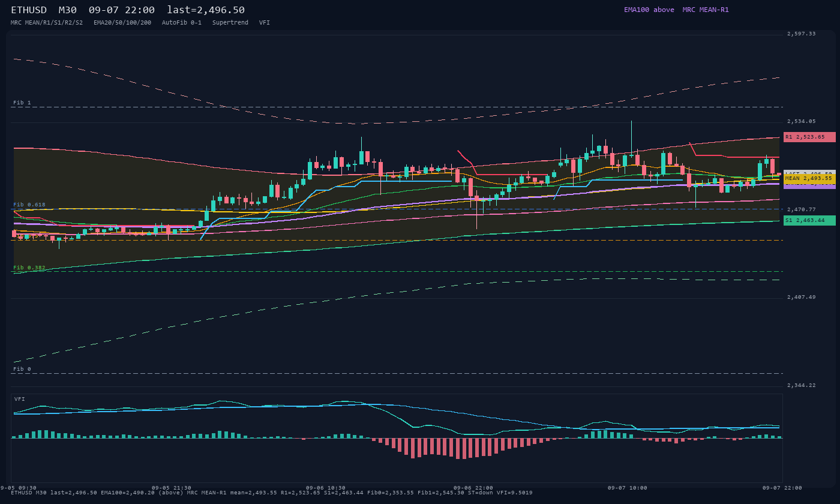The image size is (840, 504).
Task: Click the AutoFib 0-1 indicator label
Action: click(182, 23)
